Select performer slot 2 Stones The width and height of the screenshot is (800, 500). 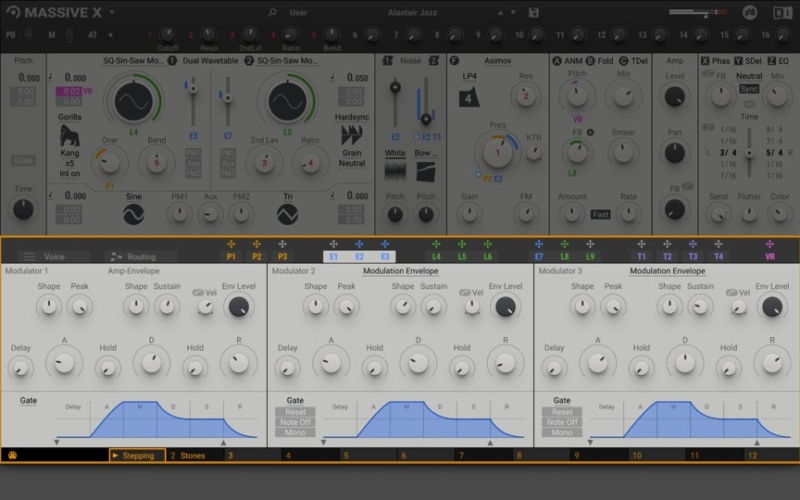point(194,456)
